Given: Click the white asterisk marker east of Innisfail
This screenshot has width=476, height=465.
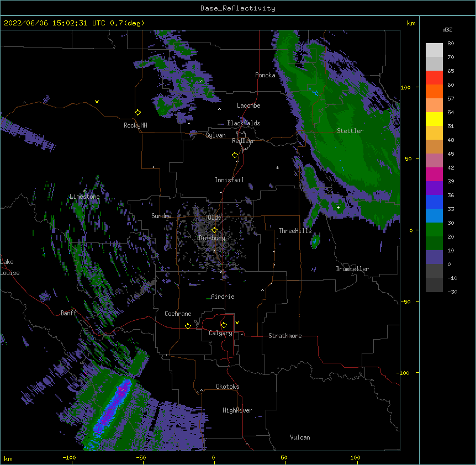Looking at the screenshot, I should [277, 167].
